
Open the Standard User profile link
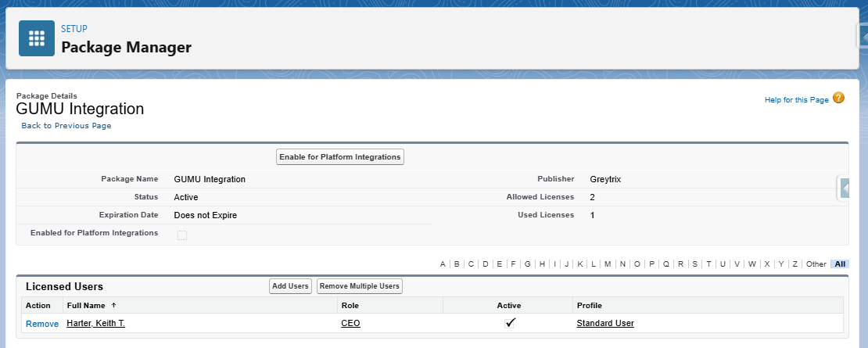(x=605, y=323)
